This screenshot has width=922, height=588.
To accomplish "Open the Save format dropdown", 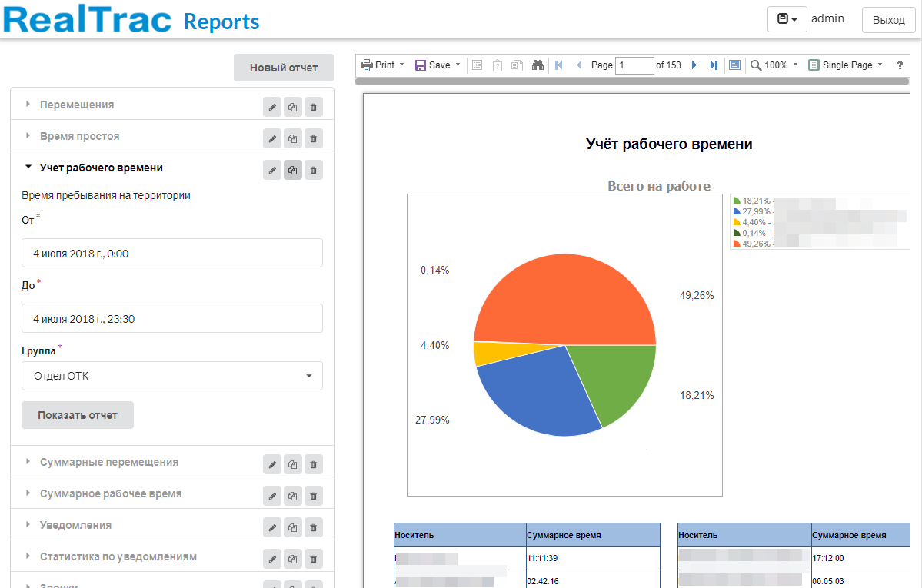I will [x=458, y=65].
